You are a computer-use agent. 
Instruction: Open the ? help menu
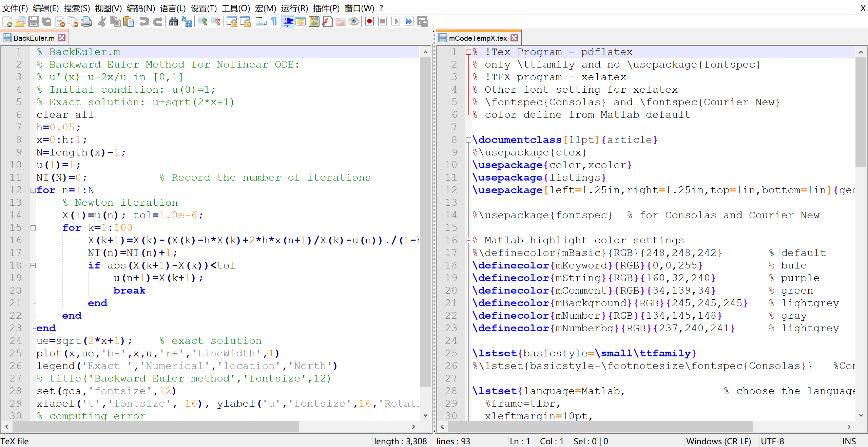[x=381, y=8]
